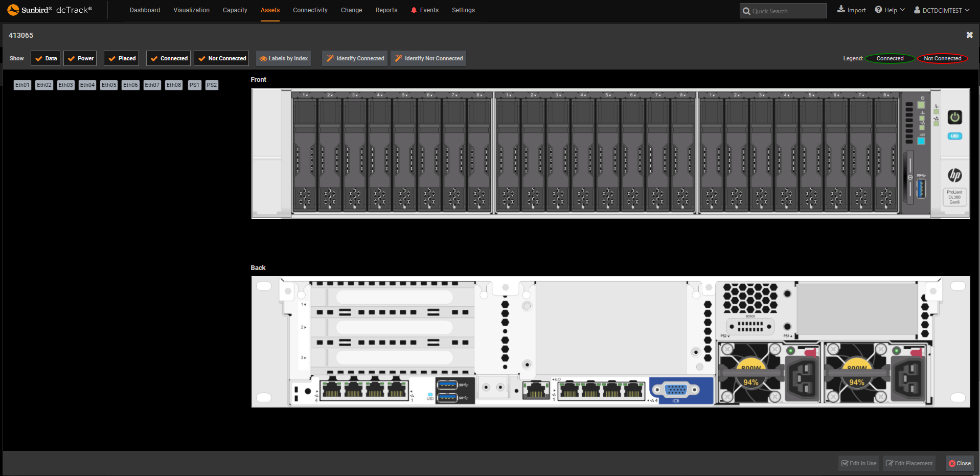Open the Reports menu

click(386, 10)
